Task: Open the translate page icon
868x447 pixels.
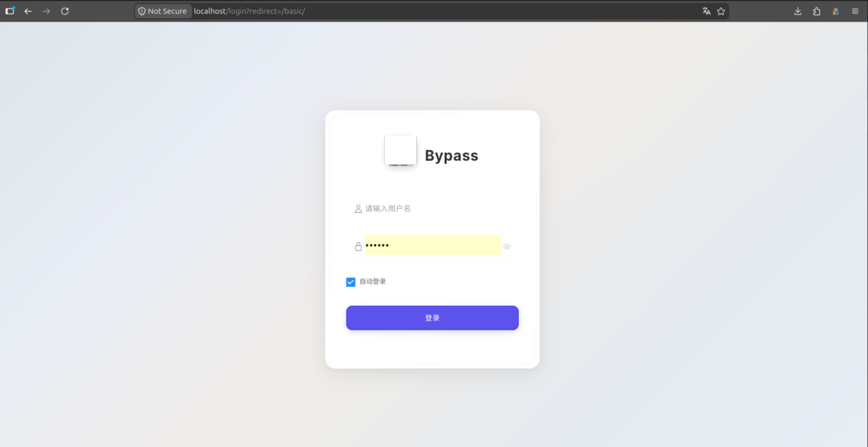Action: (706, 11)
